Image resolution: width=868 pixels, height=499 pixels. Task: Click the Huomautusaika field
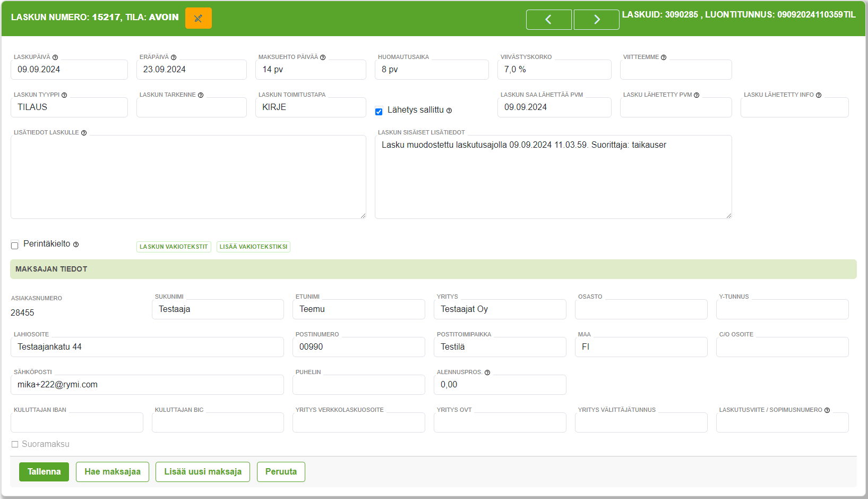point(432,70)
